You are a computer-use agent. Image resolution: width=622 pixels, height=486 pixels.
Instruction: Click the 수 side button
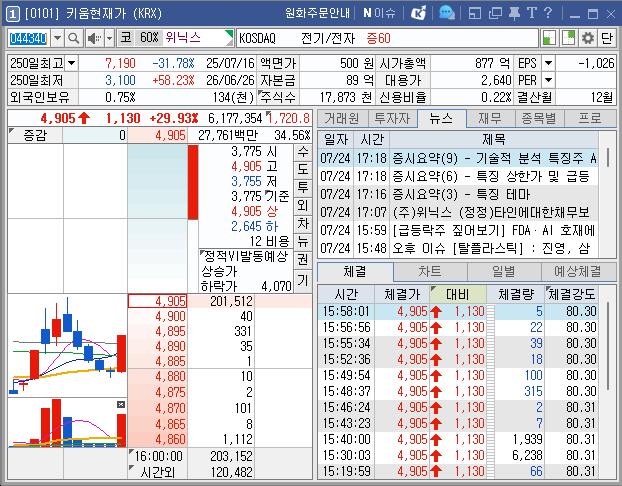[303, 151]
